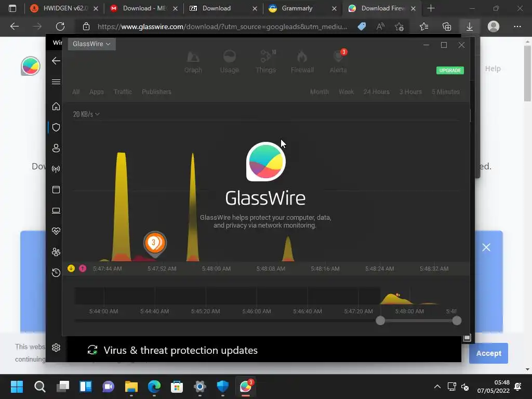Viewport: 532px width, 399px height.
Task: Click the green UPGRADE button
Action: (x=450, y=70)
